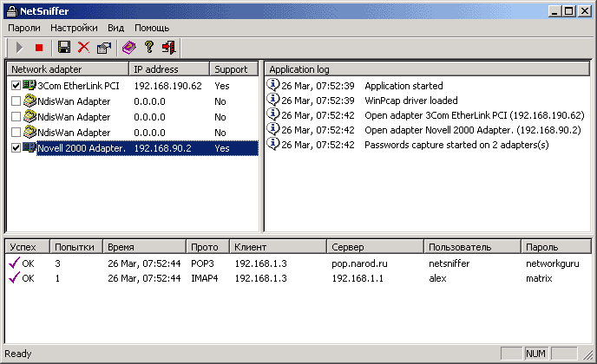Open the Пароли menu
This screenshot has height=364, width=597.
pos(24,28)
